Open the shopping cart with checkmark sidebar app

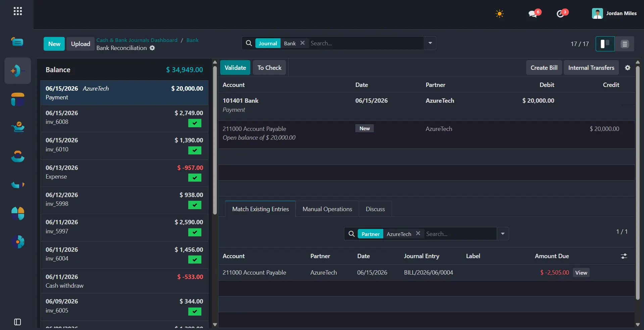pos(17,127)
